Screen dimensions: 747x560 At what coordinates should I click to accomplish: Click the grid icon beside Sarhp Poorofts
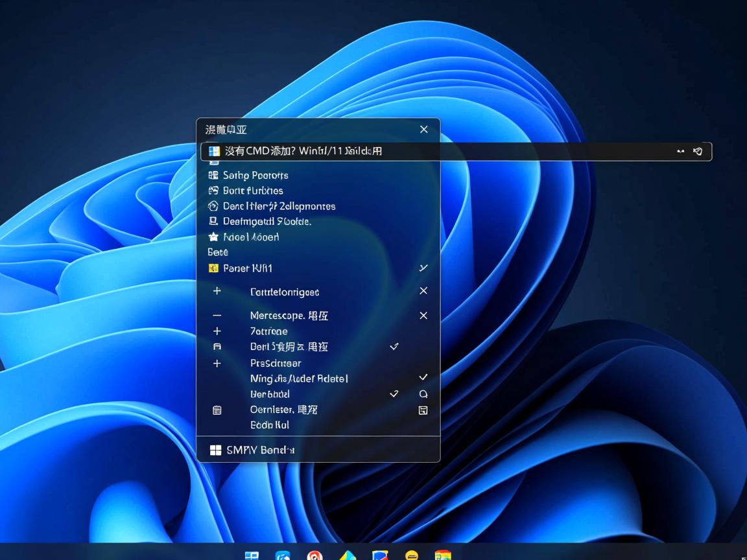213,175
